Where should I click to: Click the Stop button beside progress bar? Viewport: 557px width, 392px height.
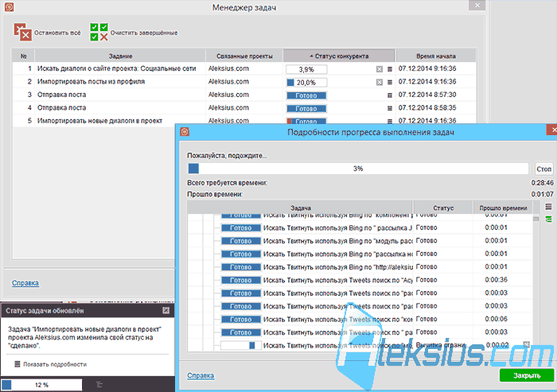pyautogui.click(x=543, y=169)
